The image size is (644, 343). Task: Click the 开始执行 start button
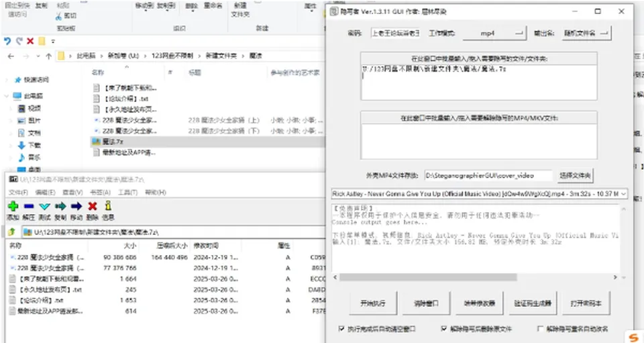373,303
